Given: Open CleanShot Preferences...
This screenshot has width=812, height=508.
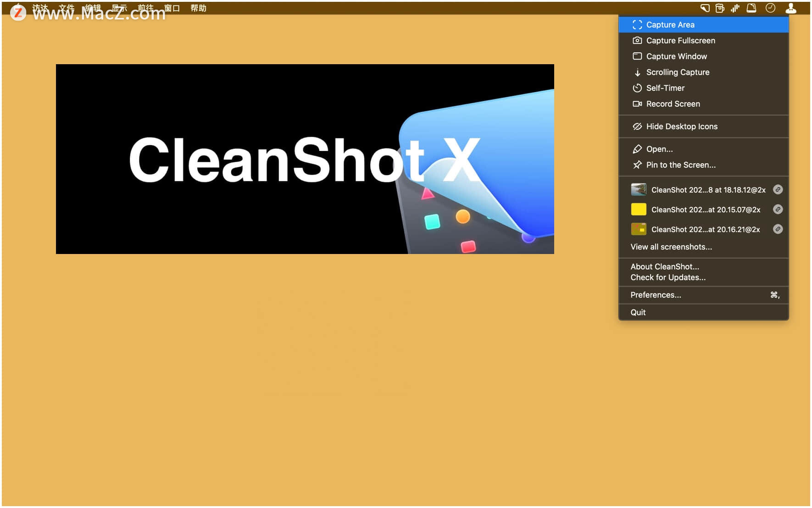Looking at the screenshot, I should (x=703, y=295).
